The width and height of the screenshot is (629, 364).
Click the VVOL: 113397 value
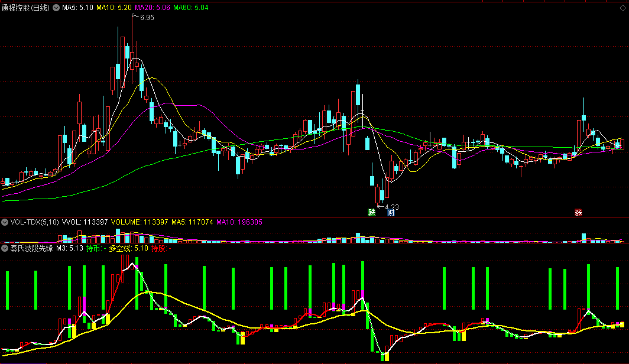pos(85,222)
